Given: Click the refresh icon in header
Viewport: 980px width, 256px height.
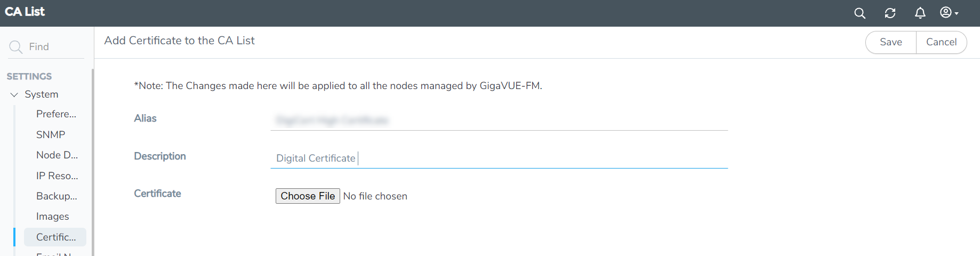Looking at the screenshot, I should (890, 13).
